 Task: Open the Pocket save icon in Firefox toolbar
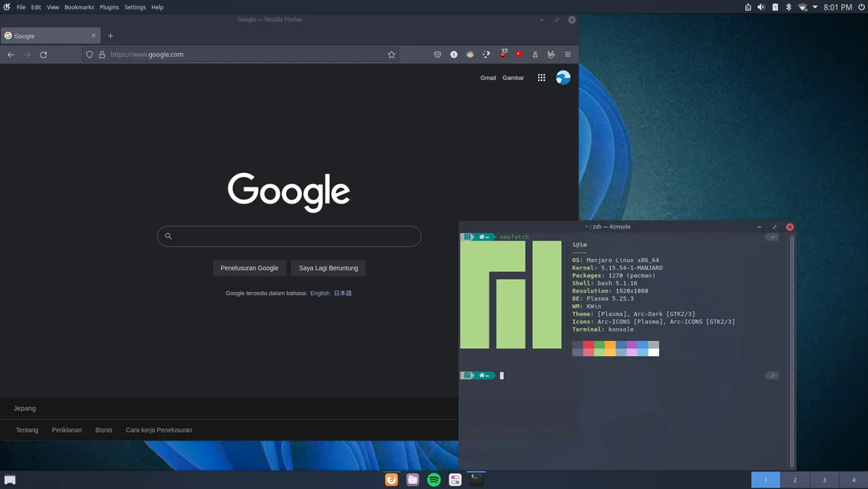point(437,54)
